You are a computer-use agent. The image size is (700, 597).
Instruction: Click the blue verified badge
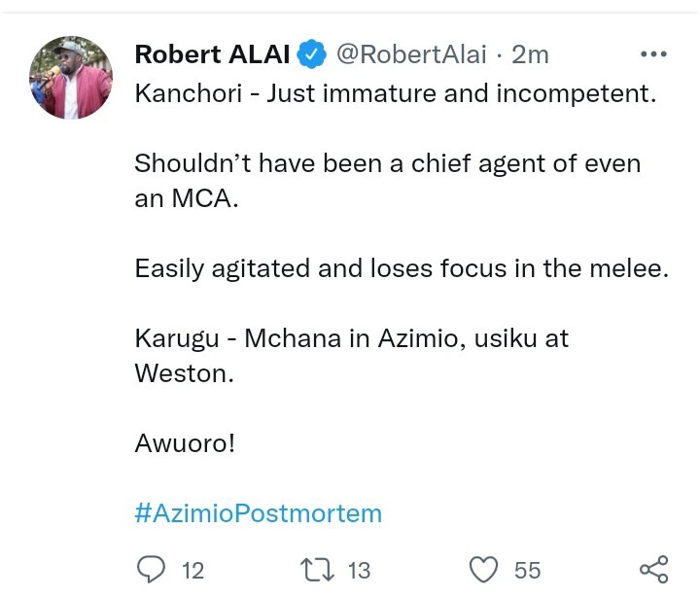coord(311,55)
